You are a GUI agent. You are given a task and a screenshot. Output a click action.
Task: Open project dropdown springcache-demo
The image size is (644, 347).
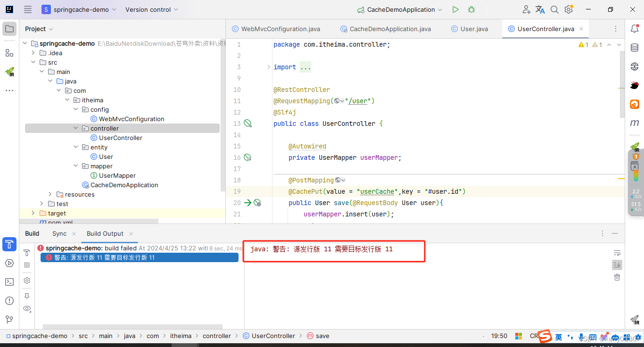coord(80,9)
